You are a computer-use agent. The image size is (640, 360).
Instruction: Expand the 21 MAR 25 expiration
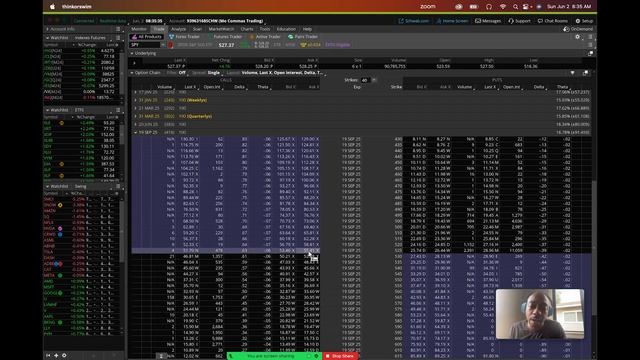[136, 108]
